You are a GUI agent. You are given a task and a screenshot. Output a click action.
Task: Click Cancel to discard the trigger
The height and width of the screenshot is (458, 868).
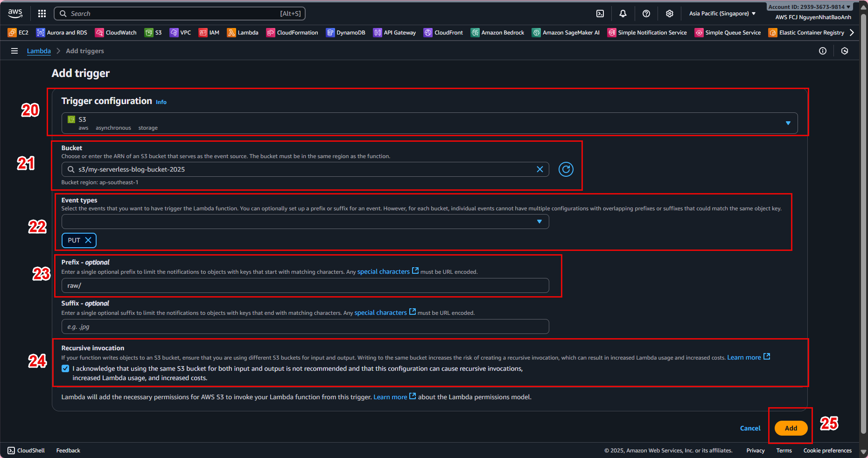(750, 428)
